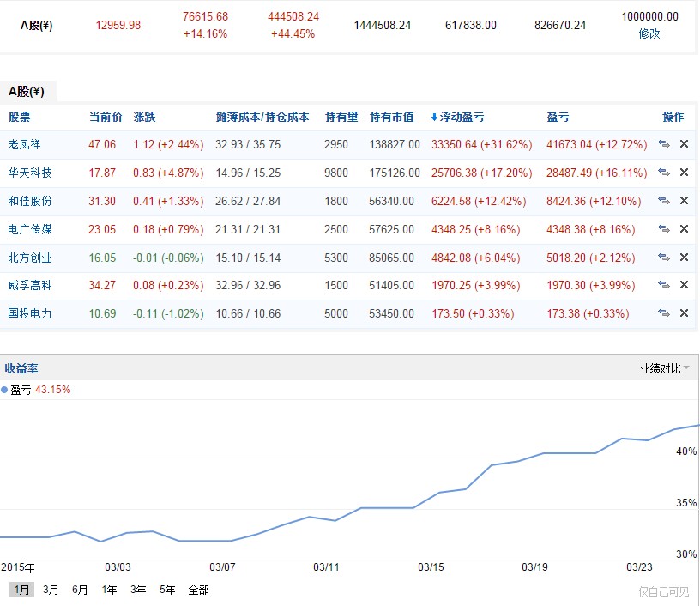Screen dimensions: 700x606
Task: Click the 操作 column header
Action: coord(673,117)
